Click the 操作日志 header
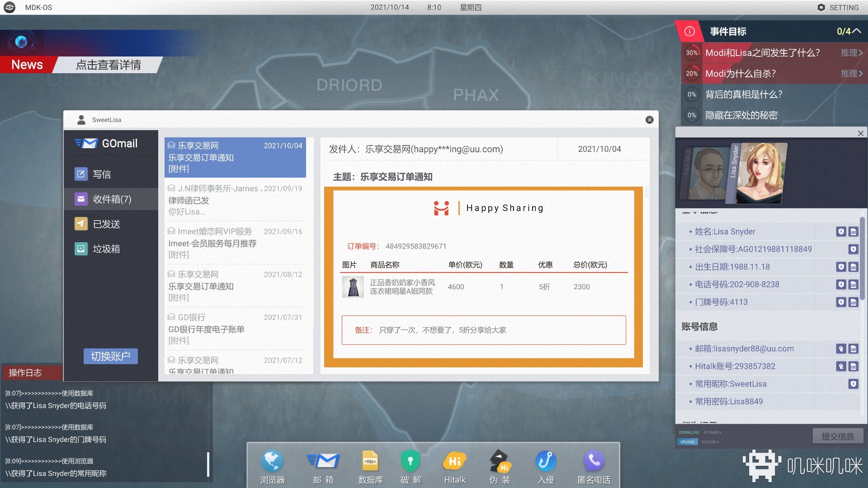 (32, 373)
